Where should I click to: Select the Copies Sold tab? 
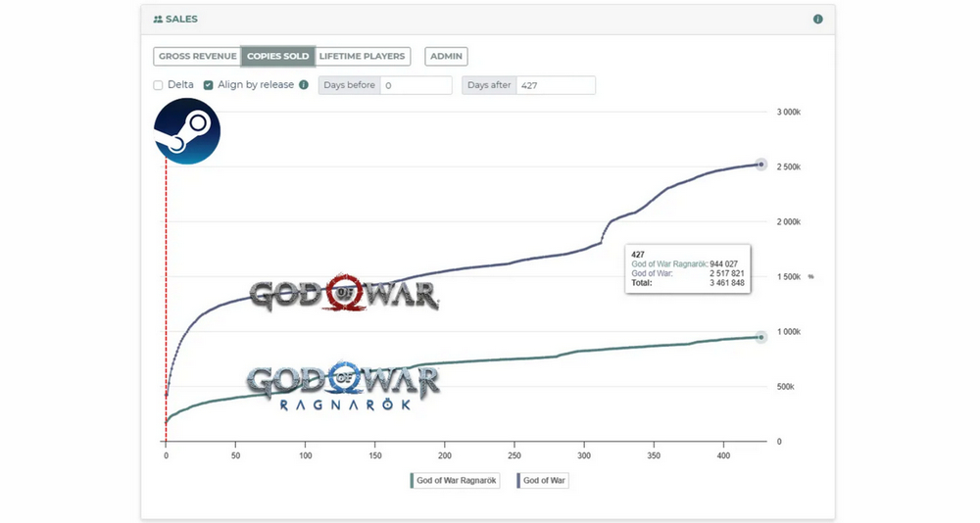[278, 57]
